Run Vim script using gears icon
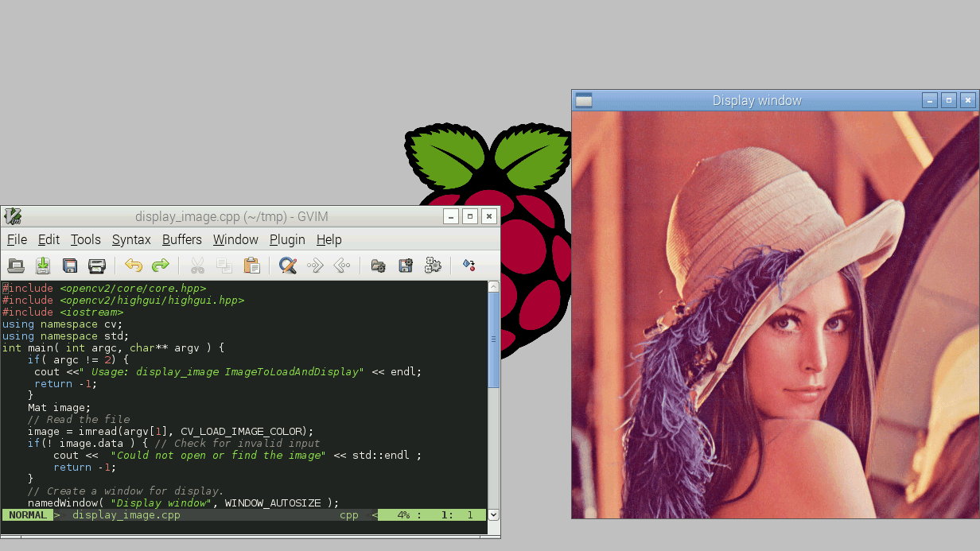The height and width of the screenshot is (551, 980). point(433,266)
